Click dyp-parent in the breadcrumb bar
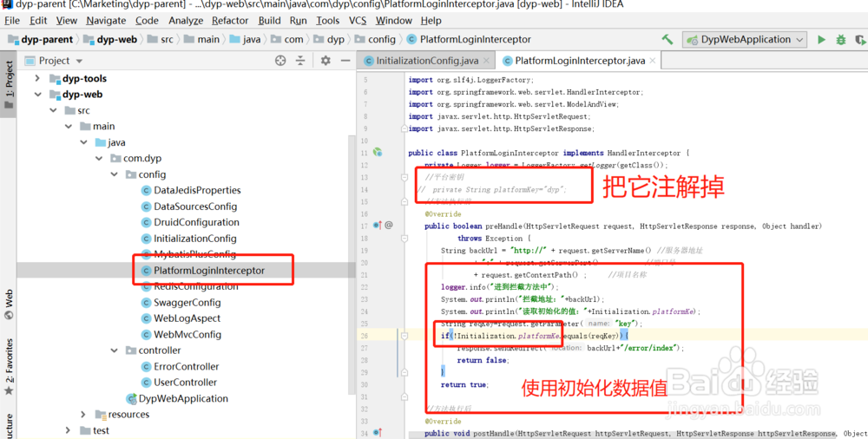This screenshot has width=868, height=439. click(x=41, y=39)
